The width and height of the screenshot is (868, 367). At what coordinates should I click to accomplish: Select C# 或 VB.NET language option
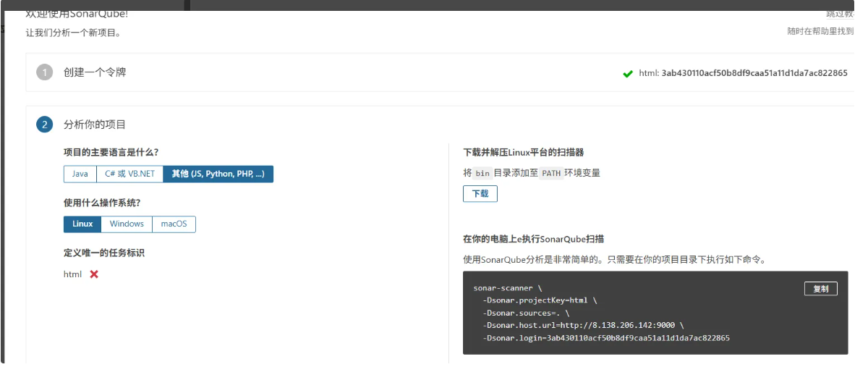[129, 174]
